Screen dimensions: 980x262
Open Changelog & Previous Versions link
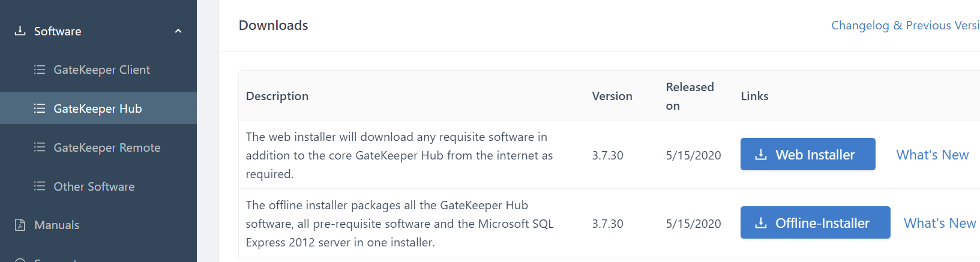pyautogui.click(x=904, y=25)
